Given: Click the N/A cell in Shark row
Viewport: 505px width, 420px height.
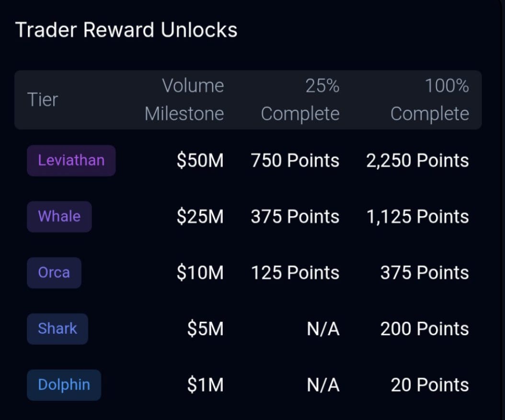Looking at the screenshot, I should pos(323,328).
